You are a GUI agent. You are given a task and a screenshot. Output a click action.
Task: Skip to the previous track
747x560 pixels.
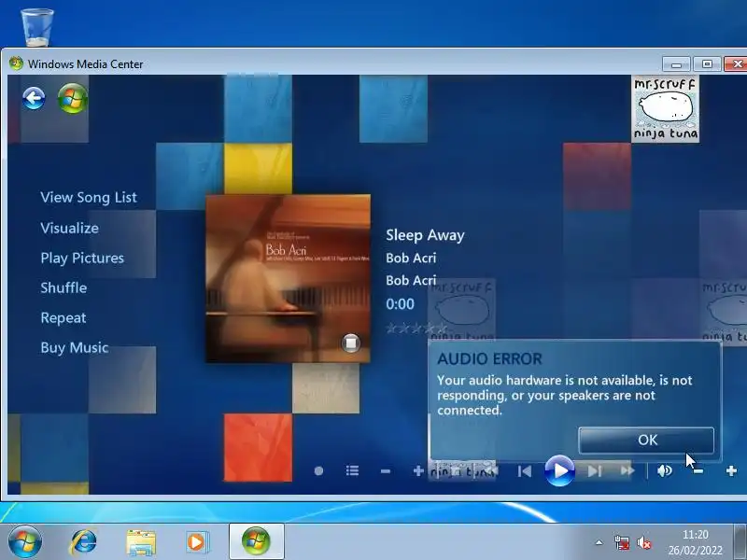click(x=525, y=471)
